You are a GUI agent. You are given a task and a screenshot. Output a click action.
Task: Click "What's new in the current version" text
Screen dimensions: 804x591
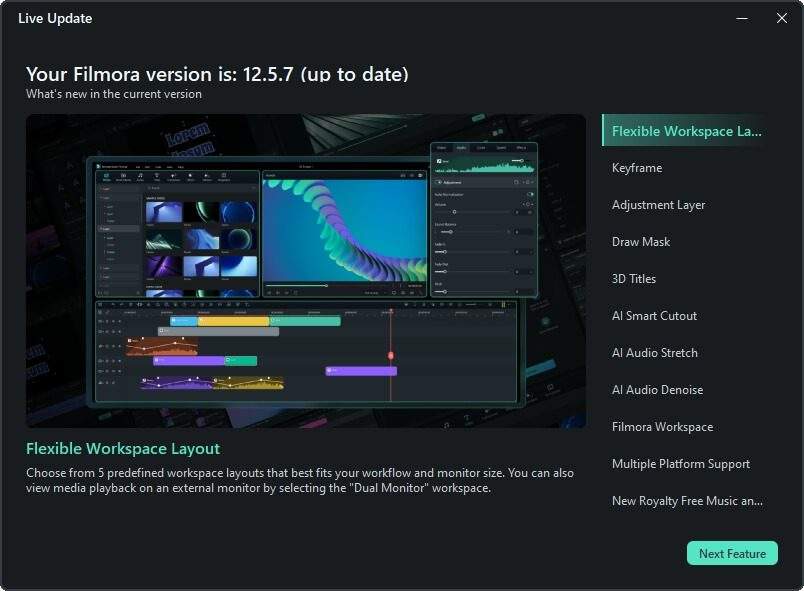[x=114, y=94]
